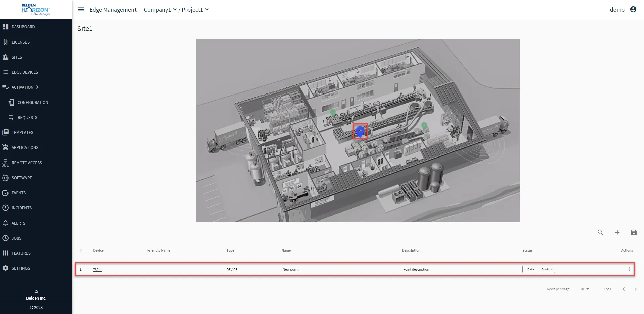The width and height of the screenshot is (644, 314).
Task: Click the Dashboard grid icon in sidebar
Action: tap(5, 27)
